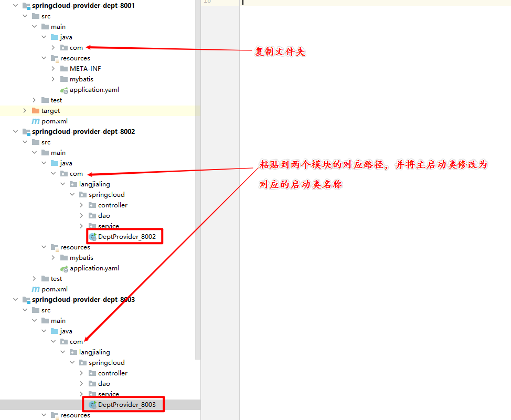The height and width of the screenshot is (420, 511).
Task: Collapse the com package in dept-8002
Action: (53, 173)
